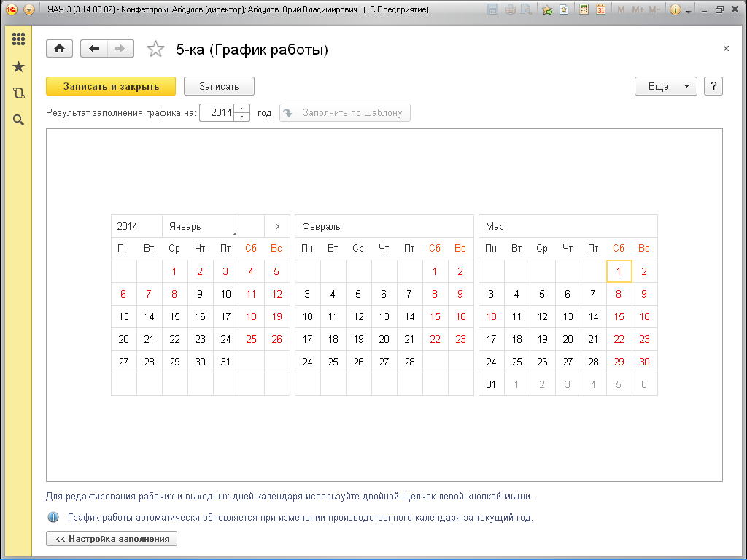Open the sections menu grid icon
The height and width of the screenshot is (560, 747).
click(x=18, y=39)
